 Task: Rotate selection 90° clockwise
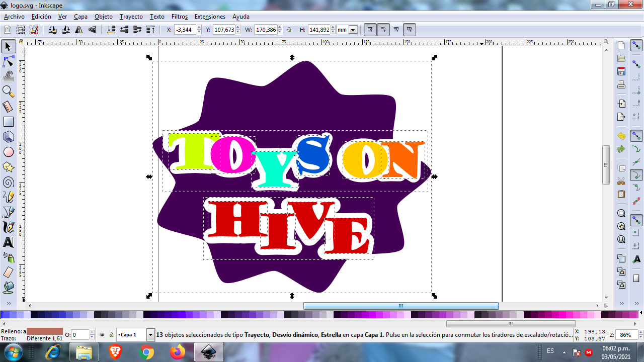tap(66, 30)
